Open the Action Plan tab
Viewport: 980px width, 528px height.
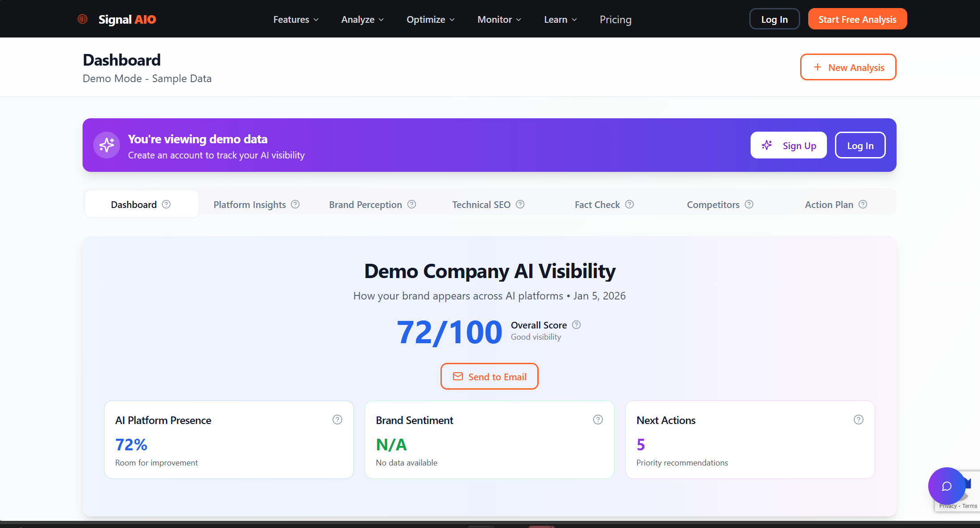pyautogui.click(x=829, y=205)
